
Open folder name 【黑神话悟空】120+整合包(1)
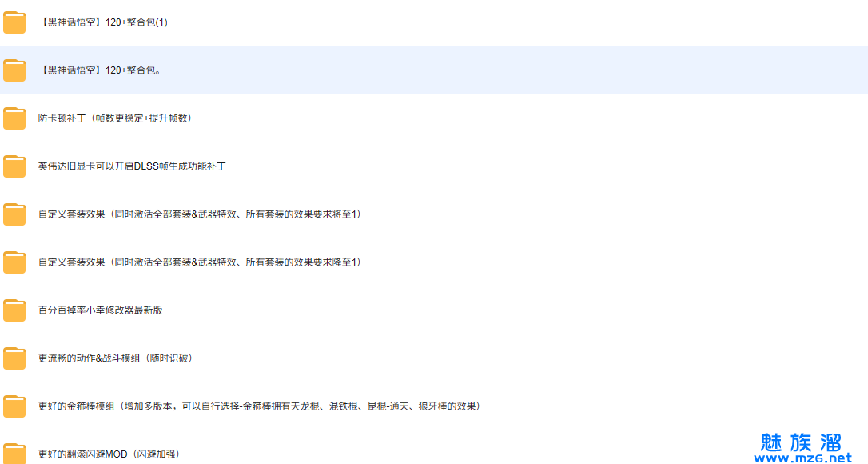[x=103, y=22]
